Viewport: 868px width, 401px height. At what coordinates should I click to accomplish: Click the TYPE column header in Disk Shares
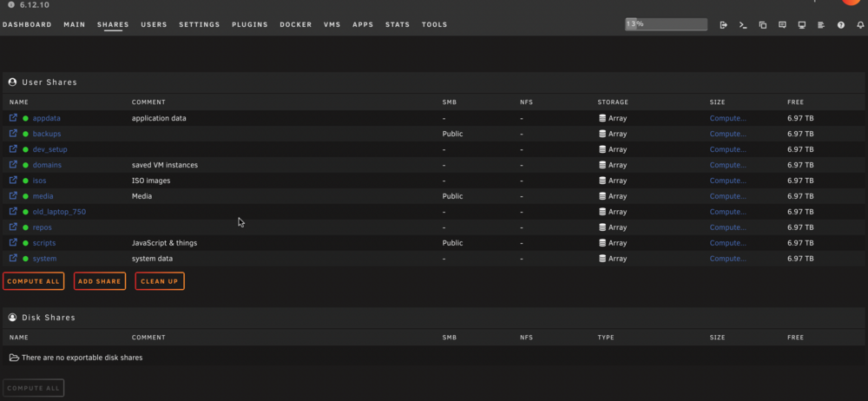click(x=606, y=338)
